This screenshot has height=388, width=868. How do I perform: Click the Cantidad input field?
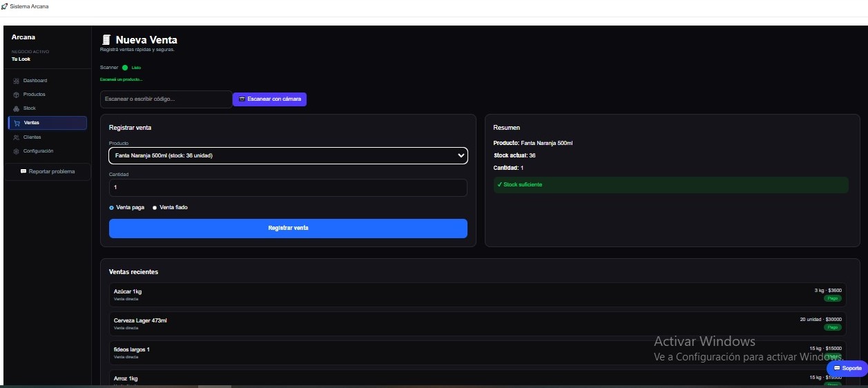tap(288, 188)
